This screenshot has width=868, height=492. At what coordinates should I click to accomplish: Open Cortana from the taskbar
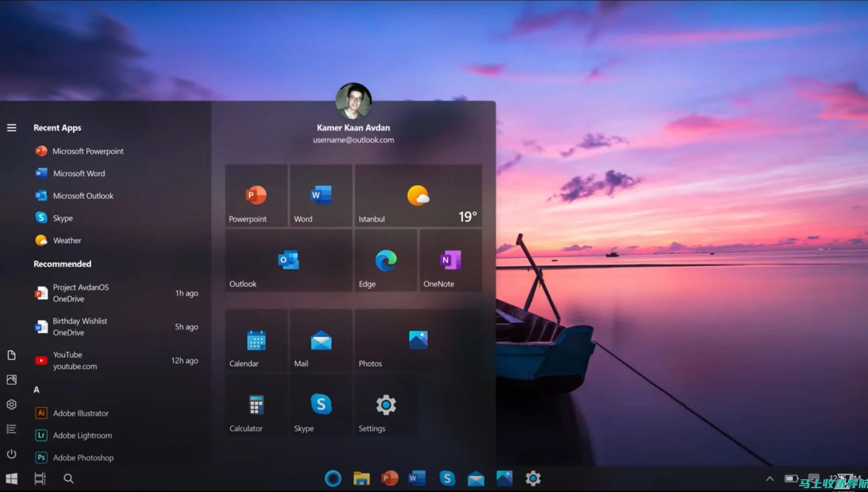click(x=333, y=478)
